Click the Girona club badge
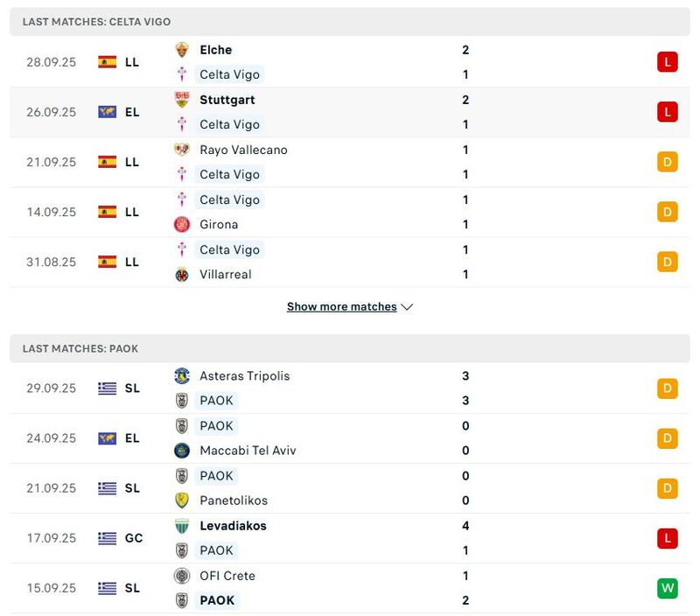700x616 pixels. tap(180, 224)
